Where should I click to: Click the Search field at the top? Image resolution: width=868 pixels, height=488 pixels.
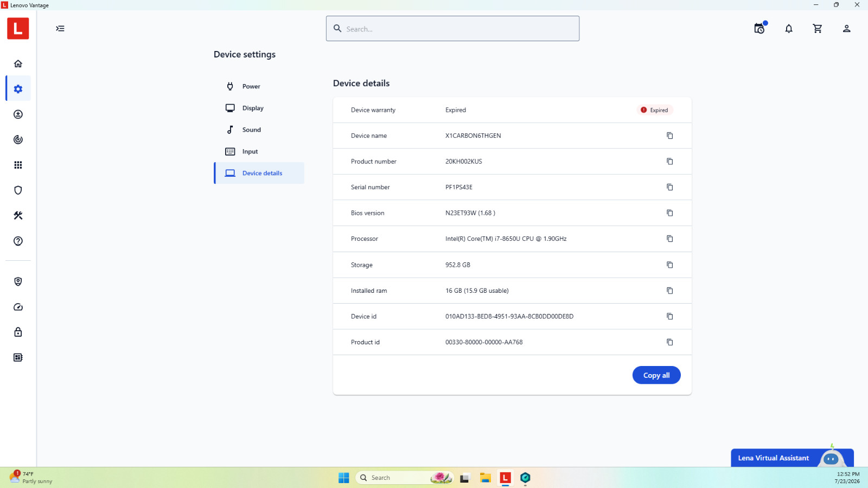click(x=452, y=29)
